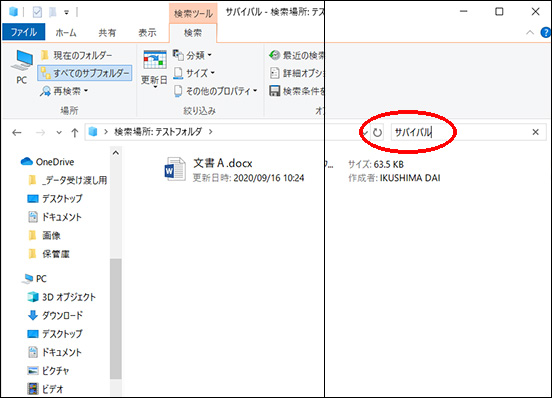Open the ファイル menu tab
552x398 pixels.
tap(24, 32)
